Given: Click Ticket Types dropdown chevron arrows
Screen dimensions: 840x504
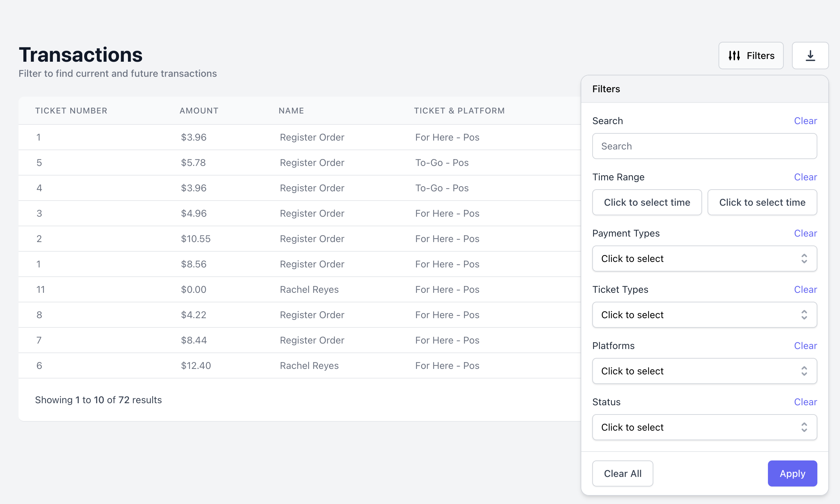Looking at the screenshot, I should pos(804,315).
